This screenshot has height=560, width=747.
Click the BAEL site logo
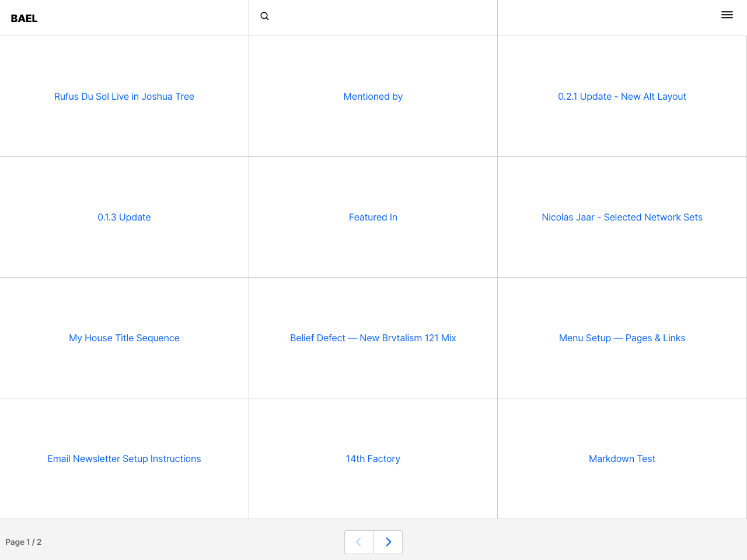tap(24, 18)
